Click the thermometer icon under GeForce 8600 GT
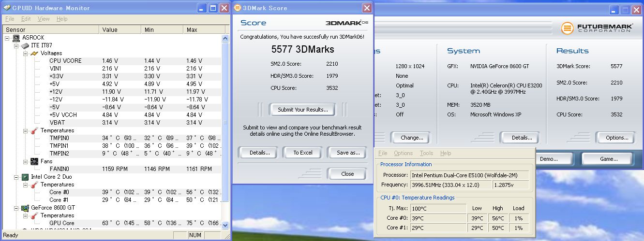 click(x=34, y=215)
